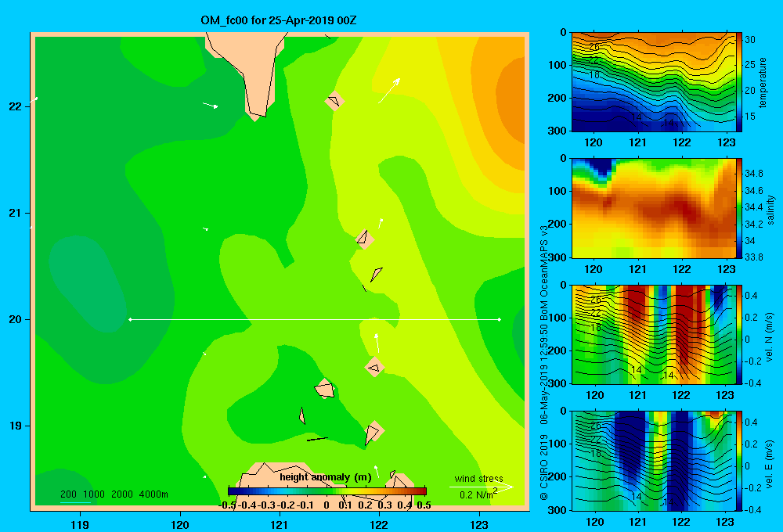Click the longitude label '119' on main map

pyautogui.click(x=80, y=524)
